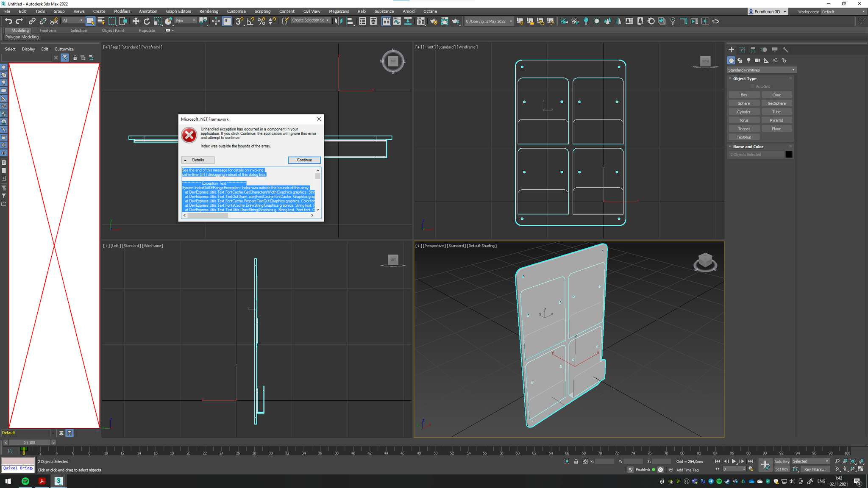Click the Mirror tool icon
The width and height of the screenshot is (868, 488).
point(338,21)
